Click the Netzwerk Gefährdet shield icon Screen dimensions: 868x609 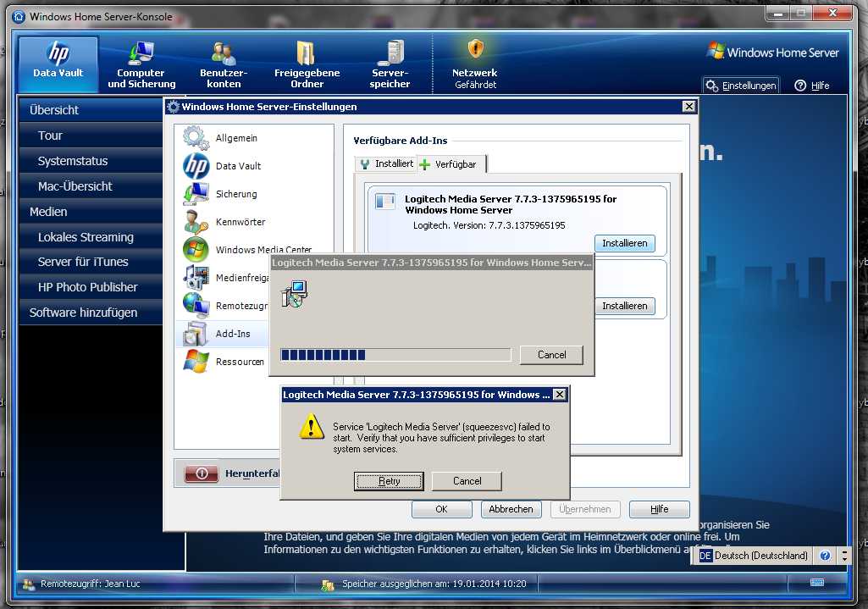475,49
